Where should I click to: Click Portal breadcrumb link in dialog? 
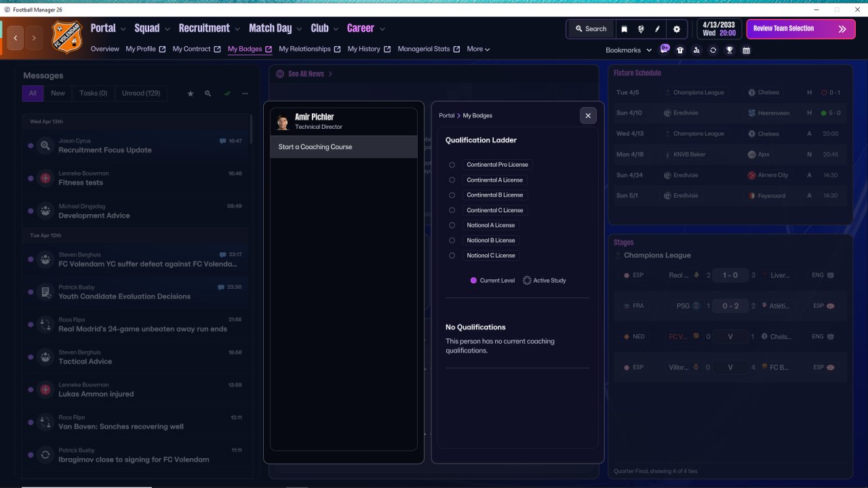(x=447, y=116)
